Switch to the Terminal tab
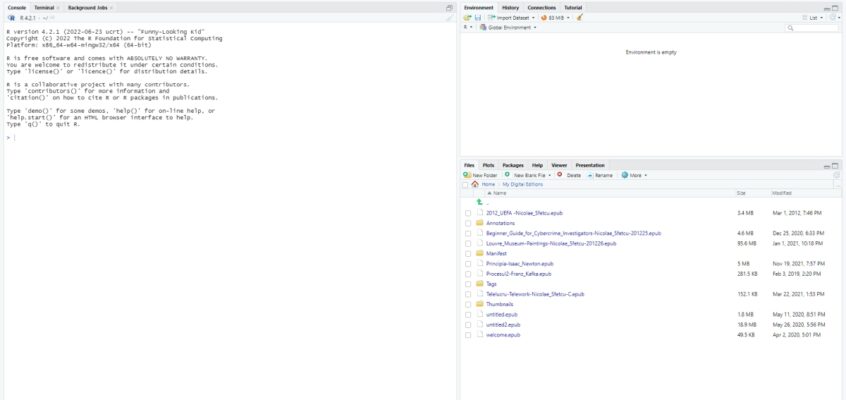 [x=44, y=8]
